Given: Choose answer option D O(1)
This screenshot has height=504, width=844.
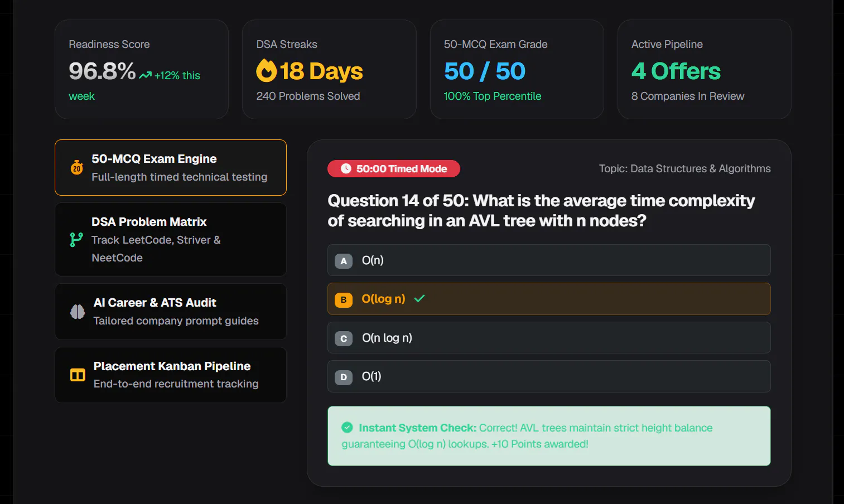Looking at the screenshot, I should tap(549, 376).
